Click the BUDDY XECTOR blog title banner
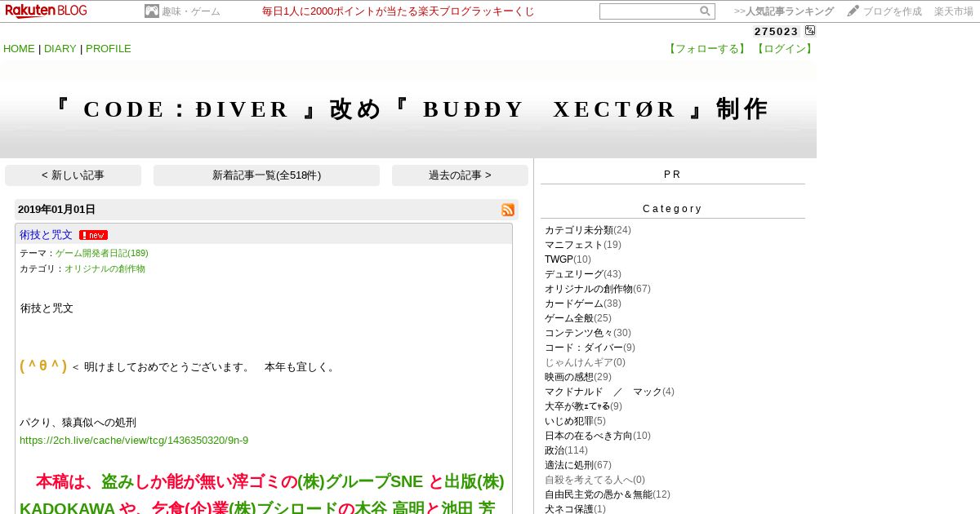The image size is (980, 514). click(x=408, y=109)
